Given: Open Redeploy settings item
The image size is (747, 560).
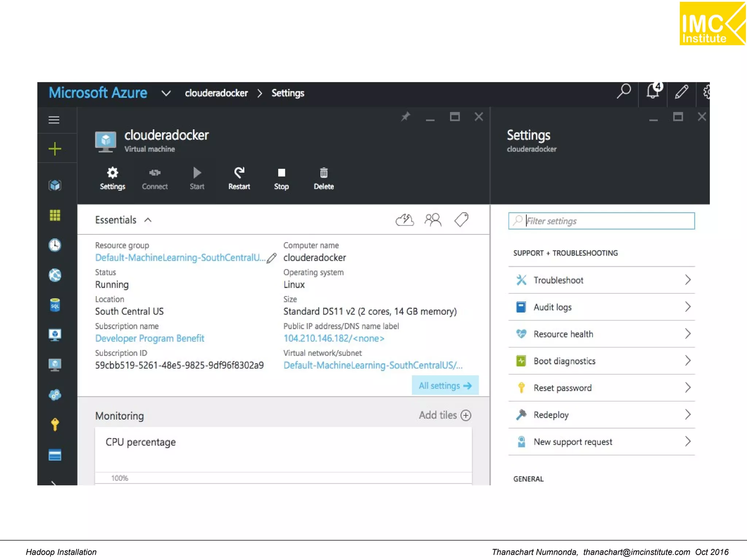Looking at the screenshot, I should click(x=601, y=415).
